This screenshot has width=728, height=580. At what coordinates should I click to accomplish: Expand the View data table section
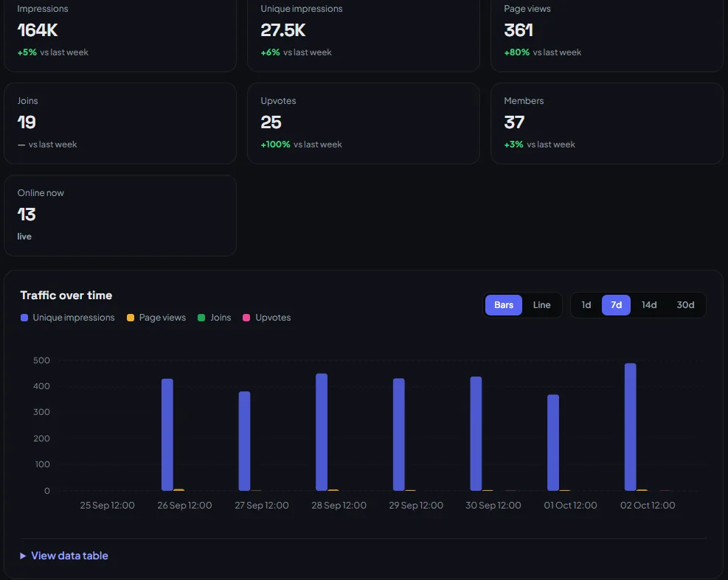point(64,556)
